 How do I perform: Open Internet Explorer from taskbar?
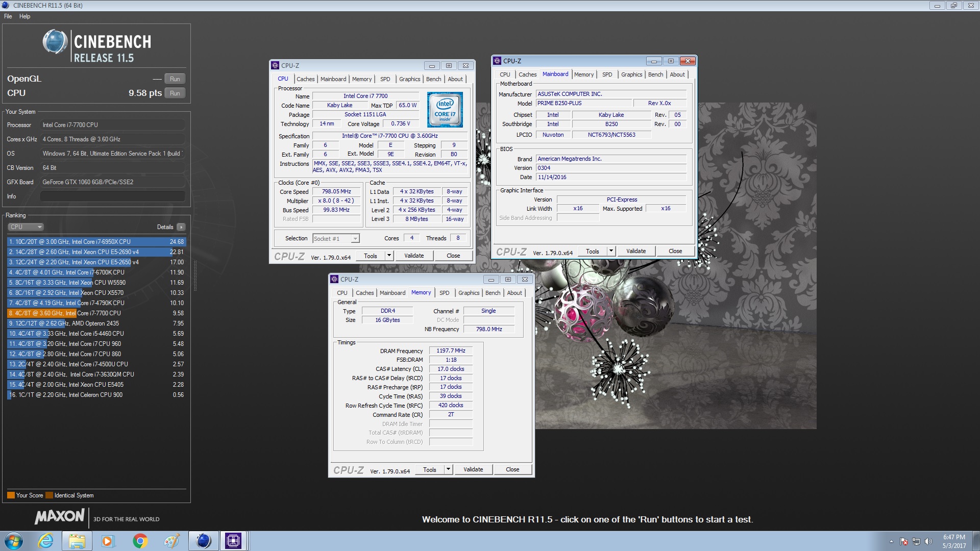tap(45, 541)
